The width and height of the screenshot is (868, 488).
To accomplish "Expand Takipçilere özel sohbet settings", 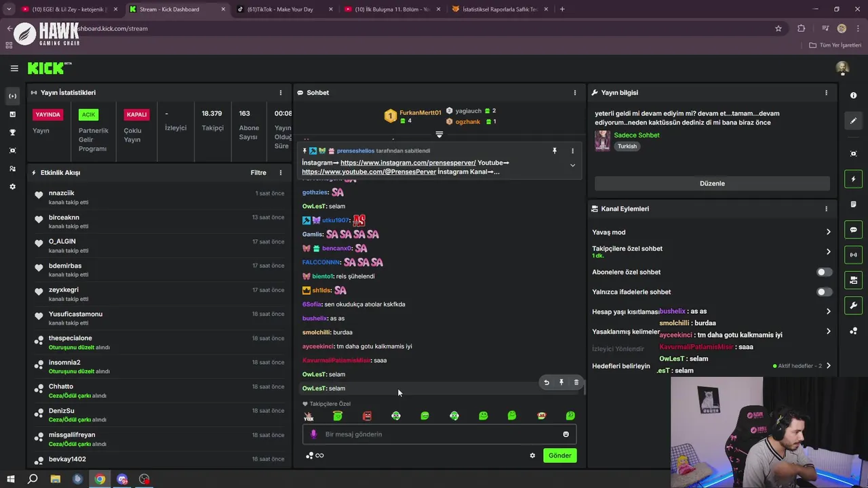I will (828, 251).
